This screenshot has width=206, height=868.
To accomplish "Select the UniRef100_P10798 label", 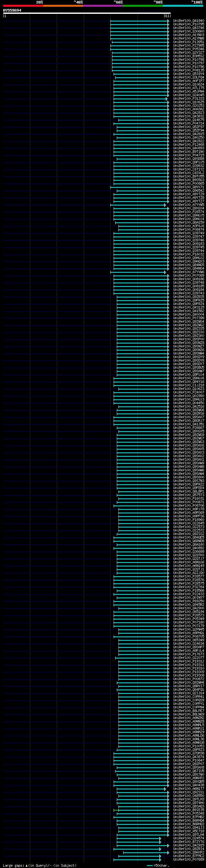I will [x=189, y=60].
